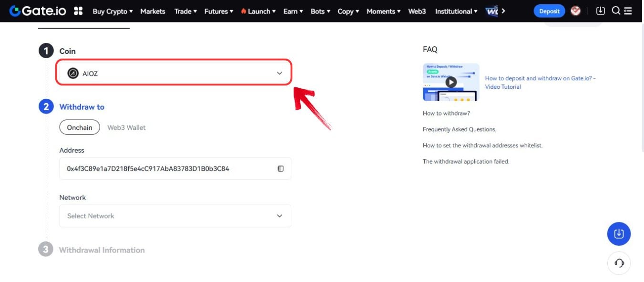Open the hamburger settings menu icon
The height and width of the screenshot is (282, 644).
point(628,11)
